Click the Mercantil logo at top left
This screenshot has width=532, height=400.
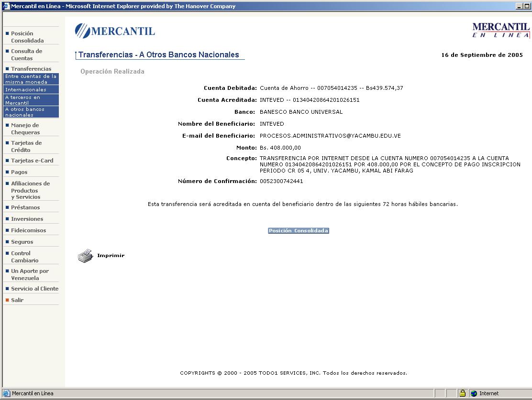(x=115, y=31)
